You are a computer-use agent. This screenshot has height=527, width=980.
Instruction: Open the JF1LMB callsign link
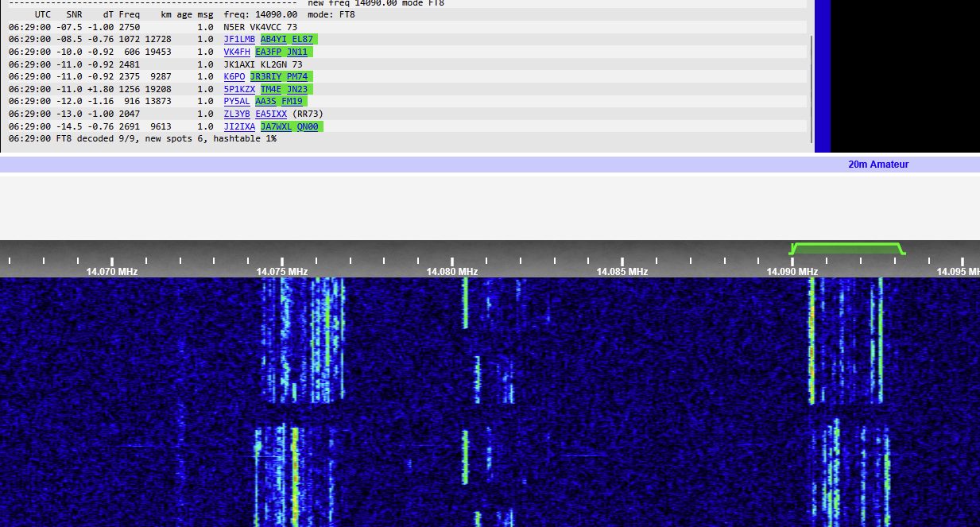click(239, 39)
